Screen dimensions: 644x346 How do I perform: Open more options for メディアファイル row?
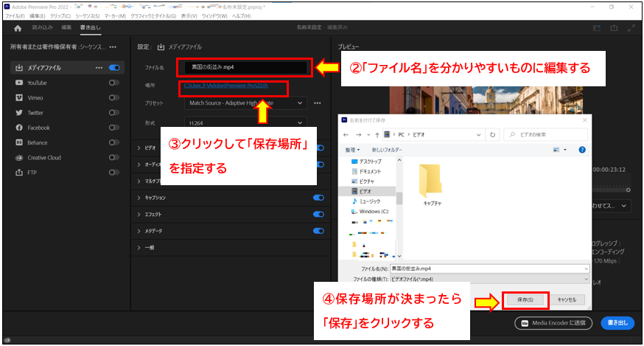99,67
